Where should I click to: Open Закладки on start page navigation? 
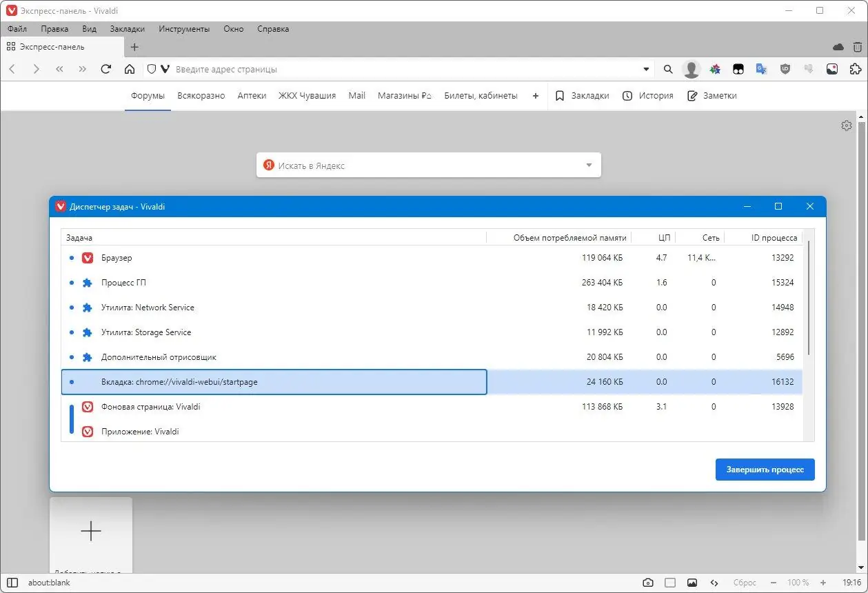click(582, 96)
